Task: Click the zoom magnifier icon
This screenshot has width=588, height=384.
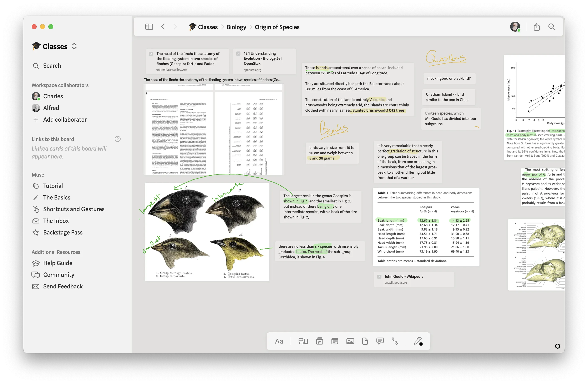Action: point(551,27)
